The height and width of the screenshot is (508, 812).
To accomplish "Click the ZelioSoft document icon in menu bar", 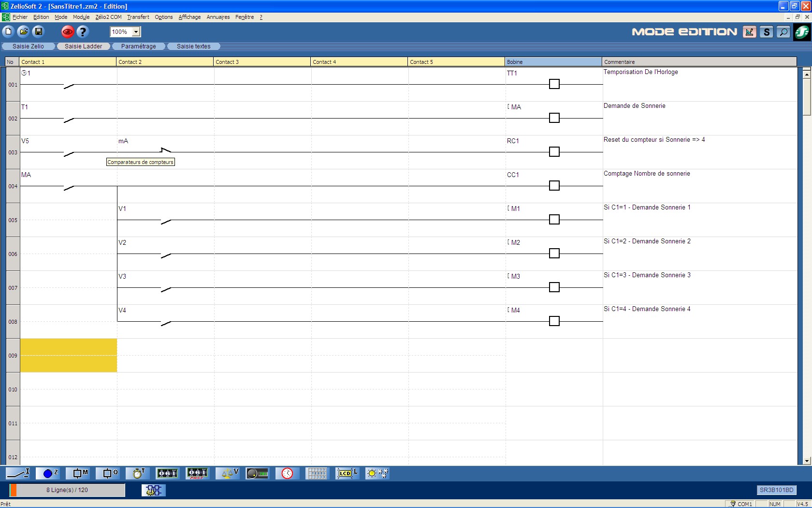I will click(x=6, y=17).
